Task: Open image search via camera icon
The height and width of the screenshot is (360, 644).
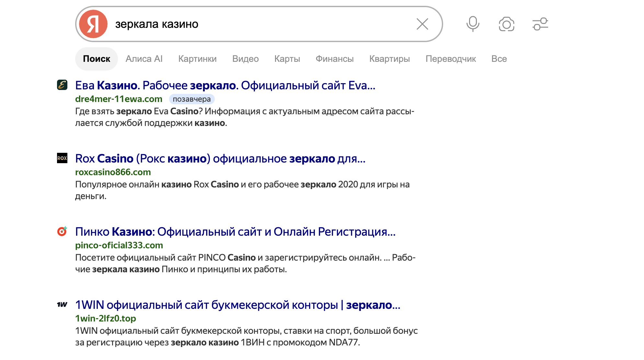Action: click(507, 24)
